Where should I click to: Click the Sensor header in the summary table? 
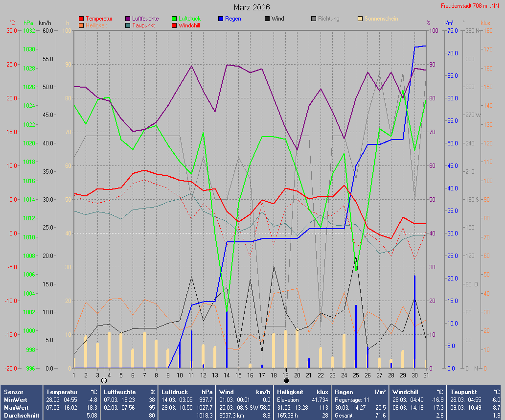12,392
